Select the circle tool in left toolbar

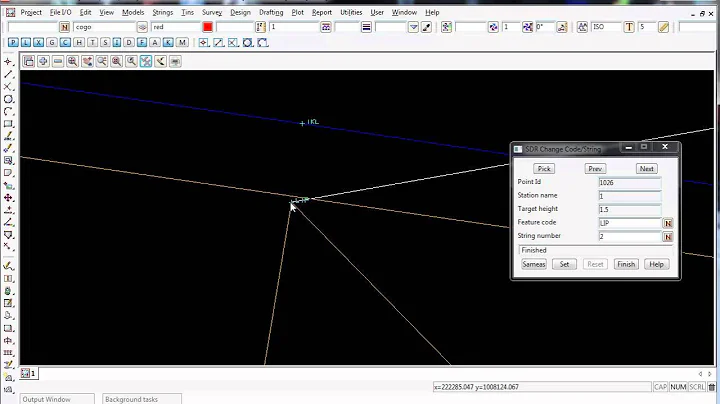pyautogui.click(x=8, y=99)
